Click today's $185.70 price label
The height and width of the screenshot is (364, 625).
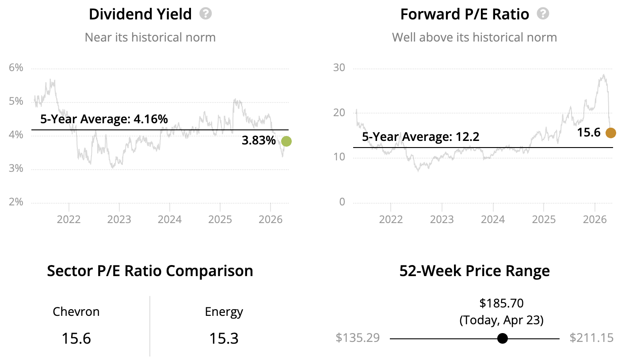[501, 303]
